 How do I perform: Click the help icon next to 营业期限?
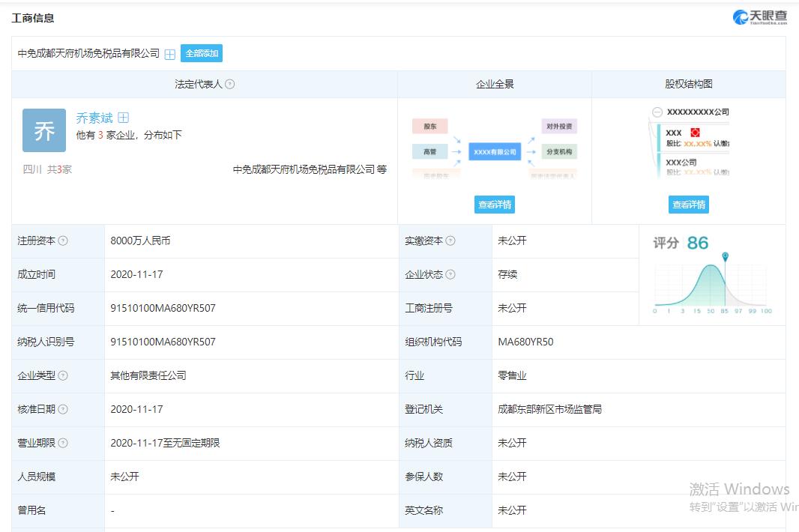click(63, 444)
